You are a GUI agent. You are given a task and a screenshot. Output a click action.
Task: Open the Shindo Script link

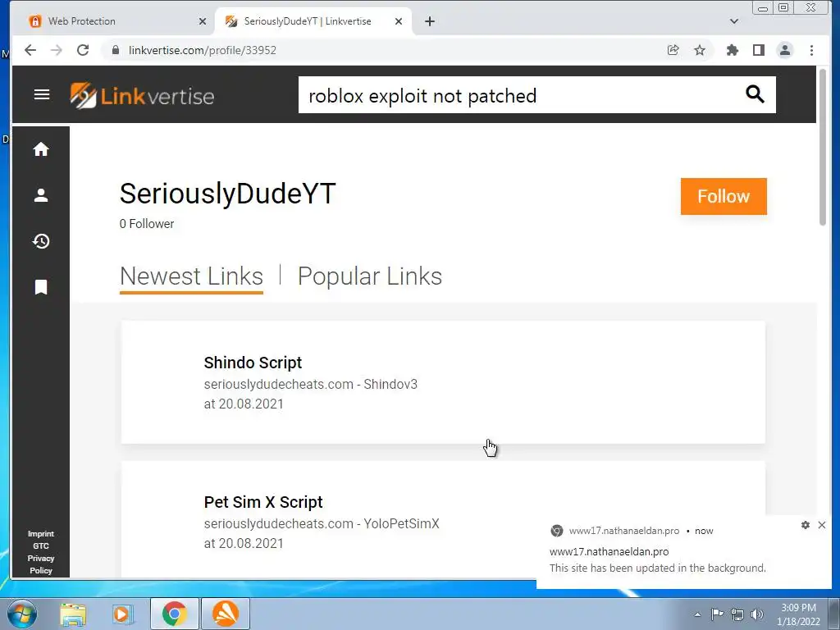[253, 363]
